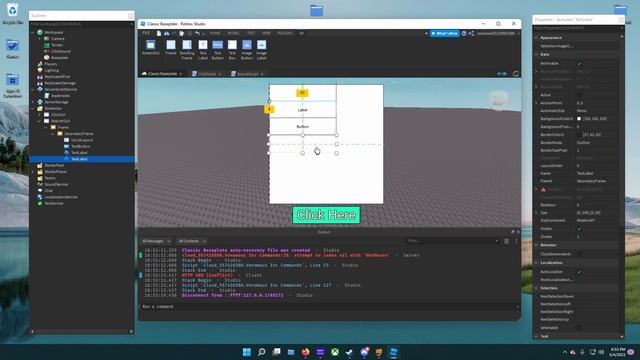The width and height of the screenshot is (640, 360).
Task: Select Teams in Explorer tree
Action: (50, 178)
